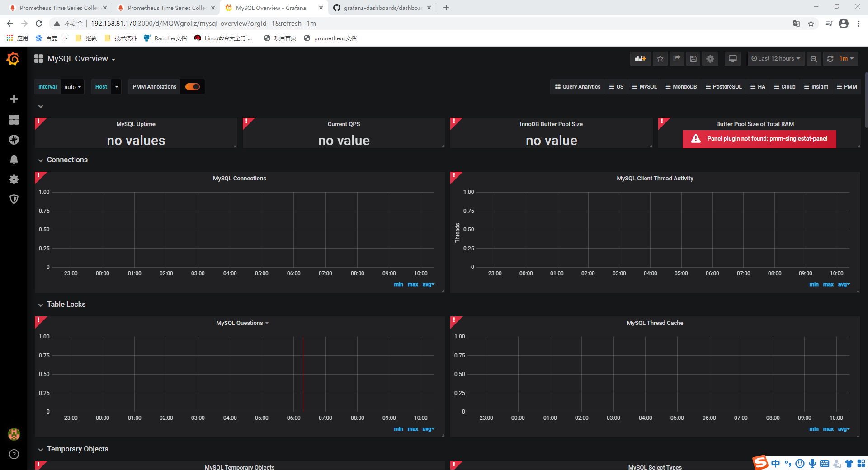
Task: Switch to first Prometheus Time Series tab
Action: (58, 8)
